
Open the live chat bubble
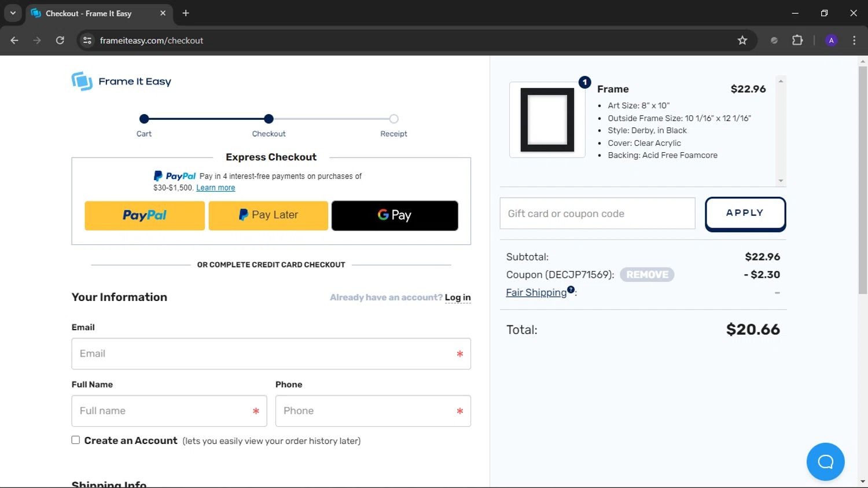[x=825, y=461]
